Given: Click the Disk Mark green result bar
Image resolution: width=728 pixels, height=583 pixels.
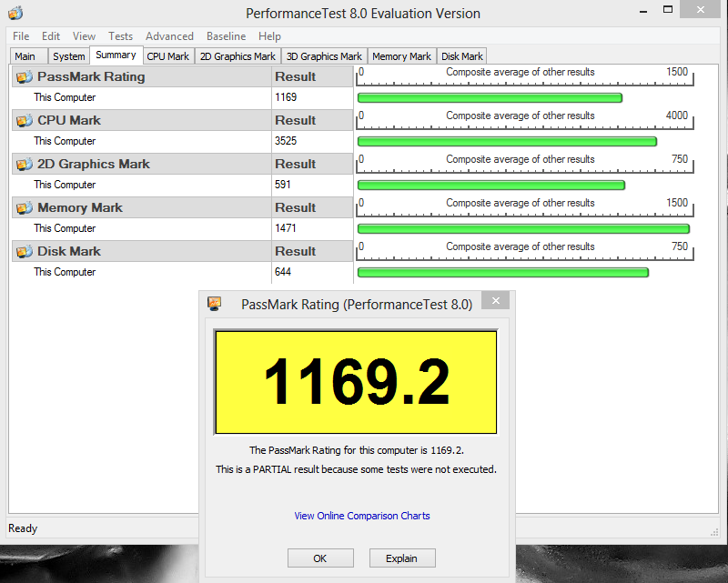Looking at the screenshot, I should [503, 273].
